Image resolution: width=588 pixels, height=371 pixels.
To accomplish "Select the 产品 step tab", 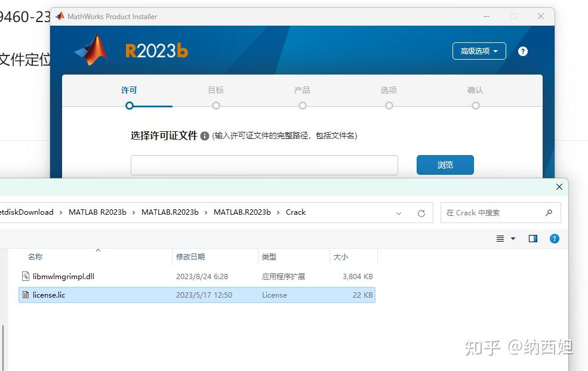I will (302, 90).
